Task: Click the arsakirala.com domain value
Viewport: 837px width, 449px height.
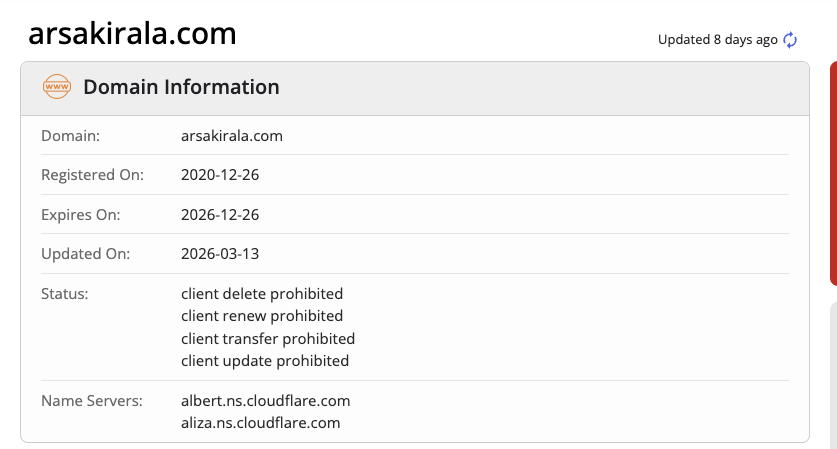Action: pos(232,135)
